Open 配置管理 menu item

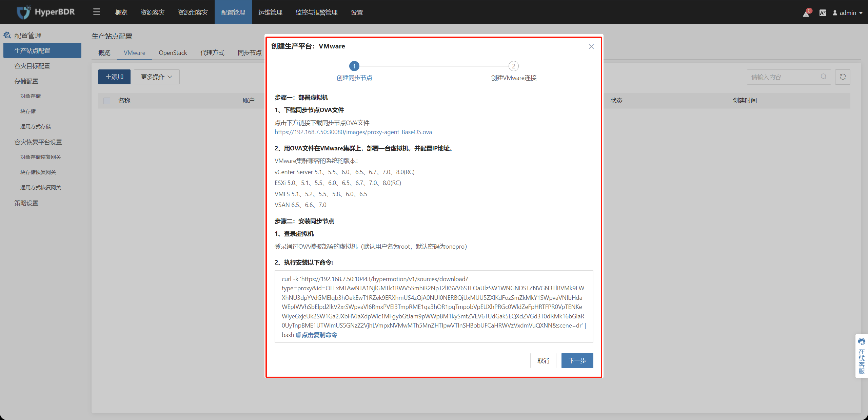pyautogui.click(x=233, y=11)
